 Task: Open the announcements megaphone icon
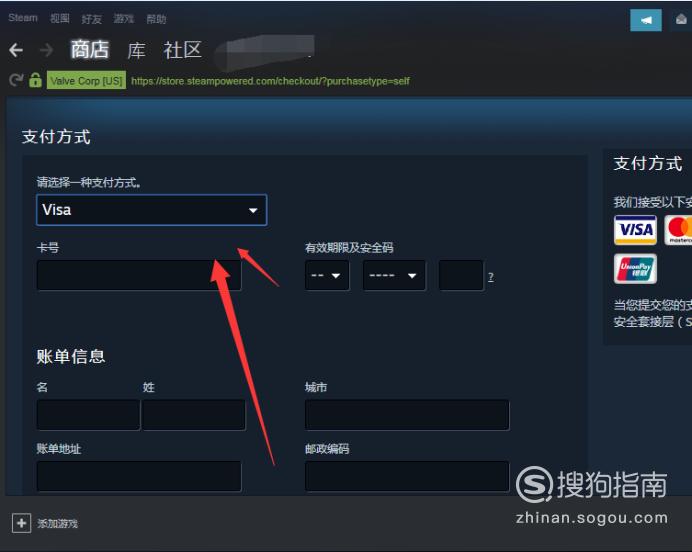click(x=646, y=20)
